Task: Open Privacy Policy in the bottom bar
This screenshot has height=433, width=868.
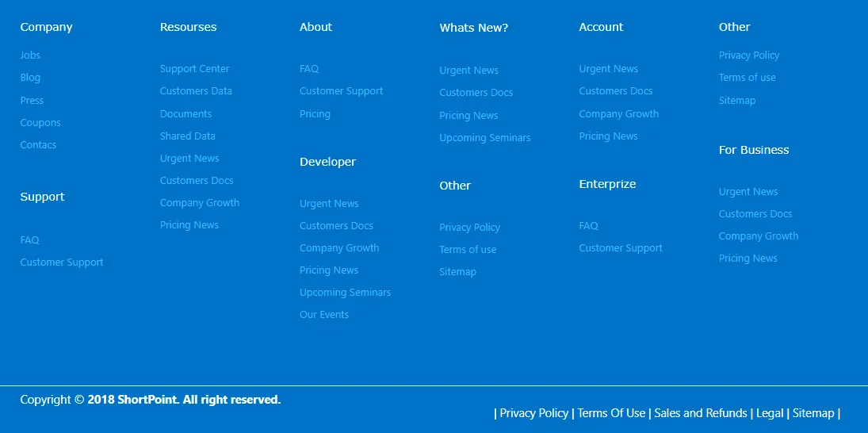Action: coord(533,413)
